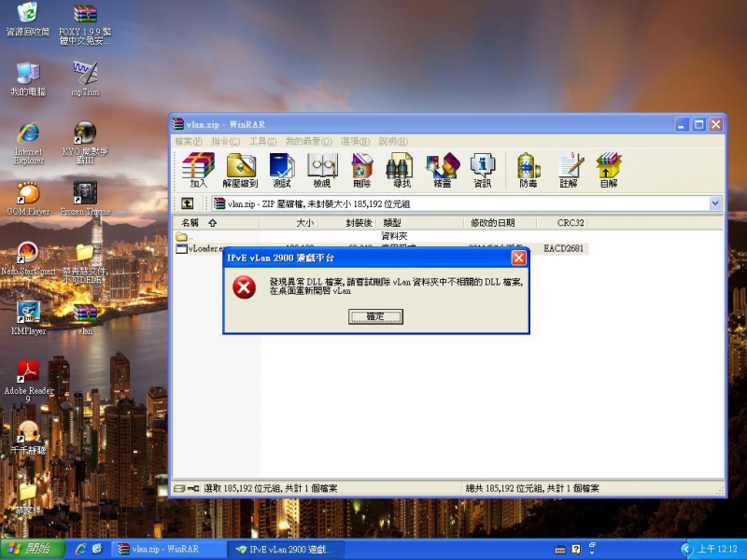747x560 pixels.
Task: Click the 註解 (Comment) toolbar icon
Action: point(570,168)
